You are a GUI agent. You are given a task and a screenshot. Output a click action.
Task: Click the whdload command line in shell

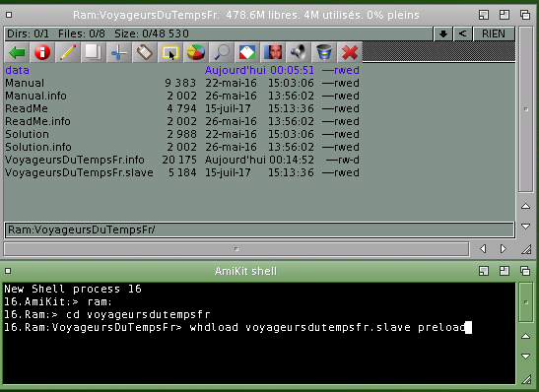[x=237, y=327]
